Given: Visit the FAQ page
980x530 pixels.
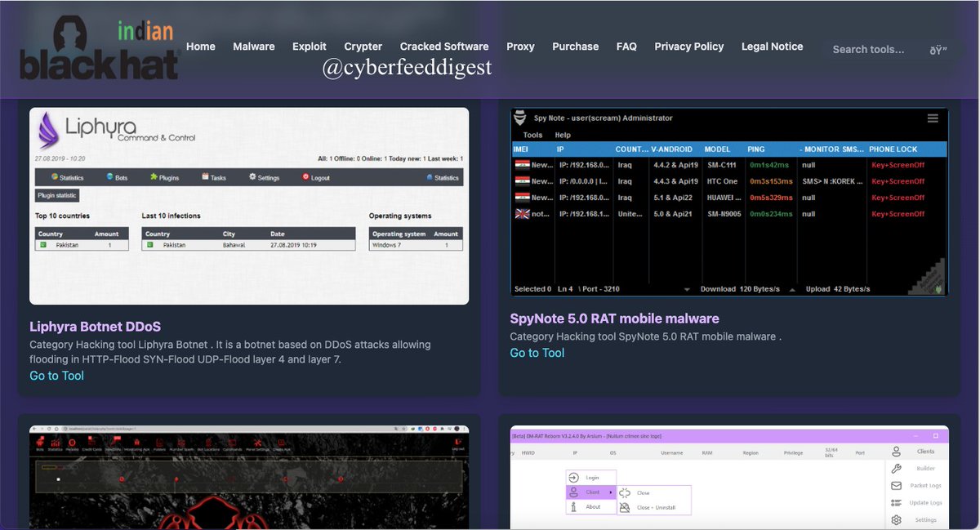Looking at the screenshot, I should tap(626, 47).
